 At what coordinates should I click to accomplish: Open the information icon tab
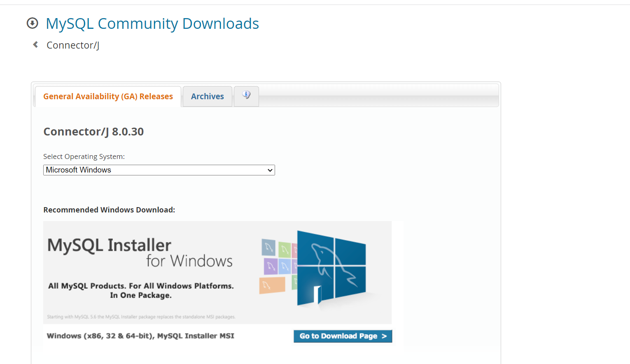tap(246, 96)
